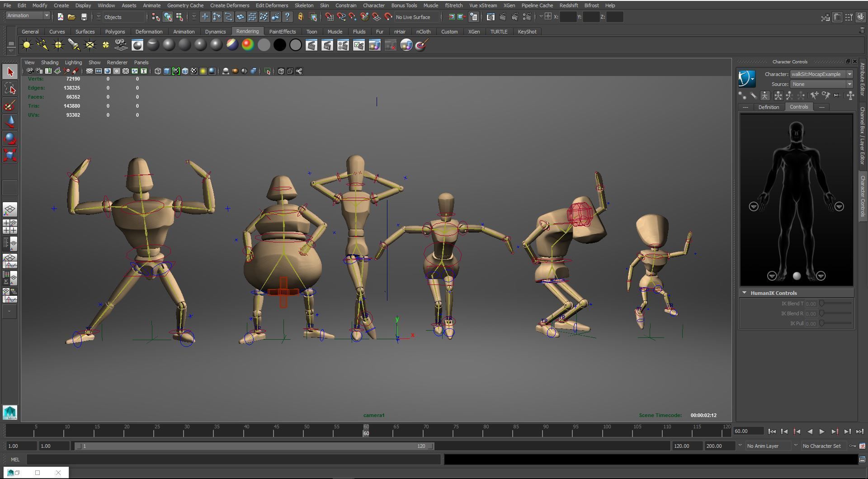
Task: Open the Render View from the shelf
Action: pos(311,45)
